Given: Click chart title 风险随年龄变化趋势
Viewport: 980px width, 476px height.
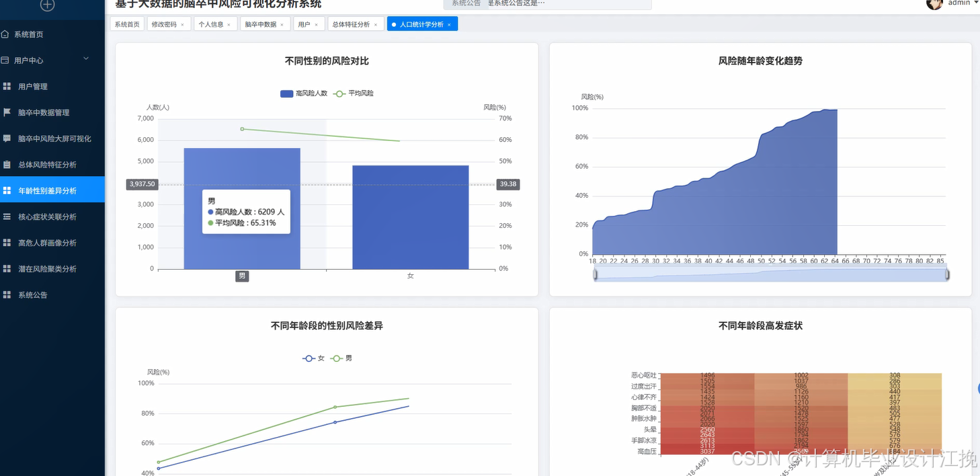Looking at the screenshot, I should pyautogui.click(x=760, y=61).
